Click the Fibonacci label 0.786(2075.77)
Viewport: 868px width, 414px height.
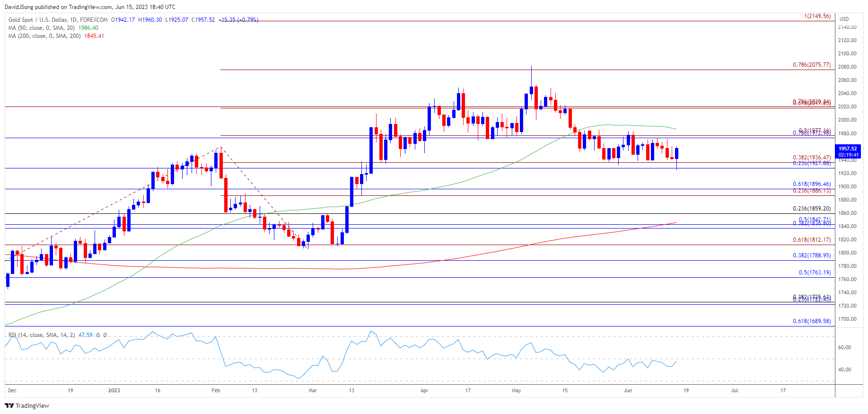812,65
